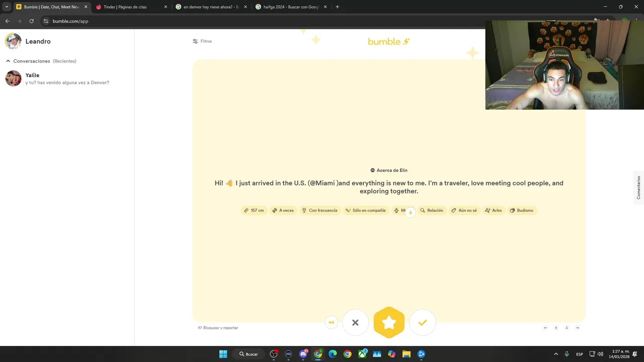Reload the Bumble page

(x=31, y=21)
